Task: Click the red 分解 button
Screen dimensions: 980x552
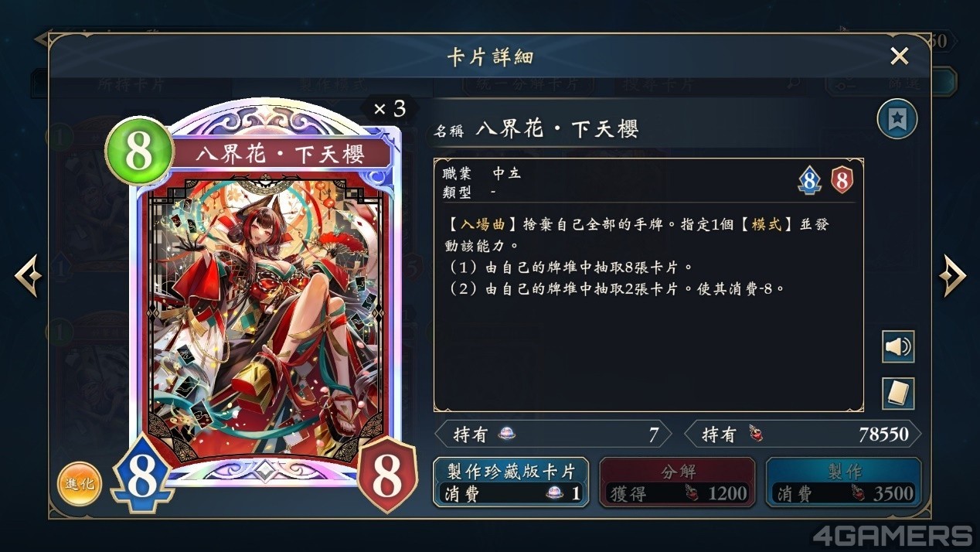Action: click(677, 482)
